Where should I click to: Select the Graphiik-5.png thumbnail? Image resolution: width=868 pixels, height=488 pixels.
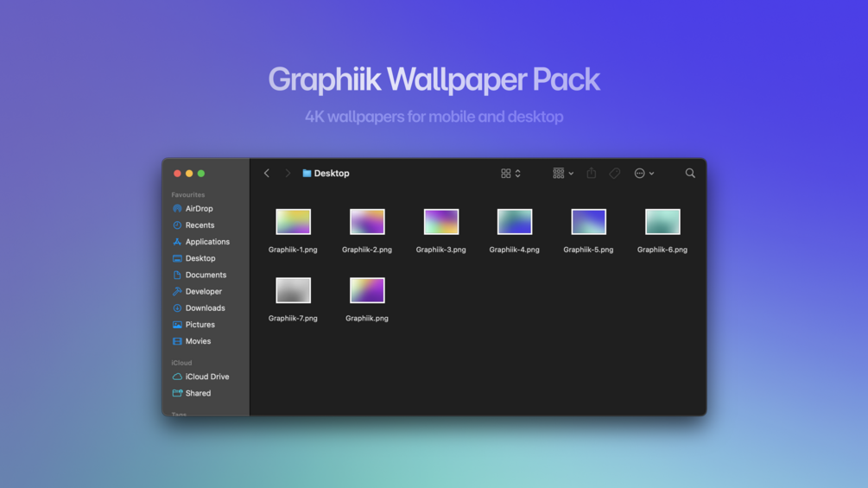click(588, 222)
